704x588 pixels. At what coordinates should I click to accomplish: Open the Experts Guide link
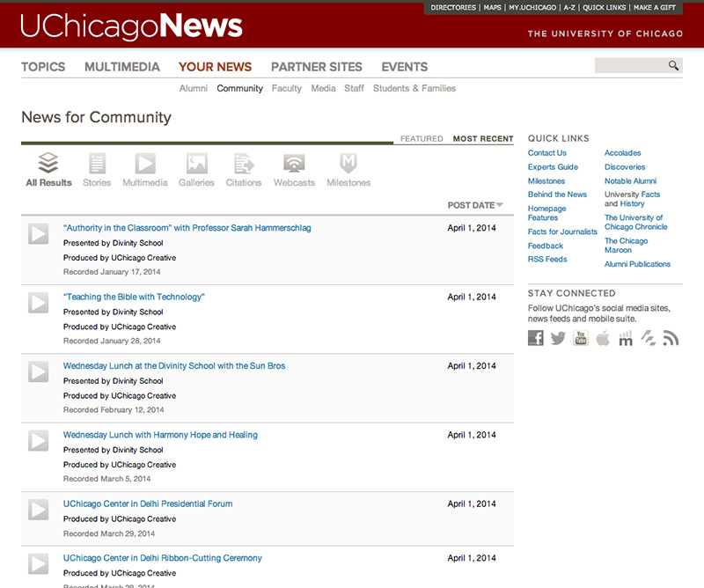pos(553,167)
